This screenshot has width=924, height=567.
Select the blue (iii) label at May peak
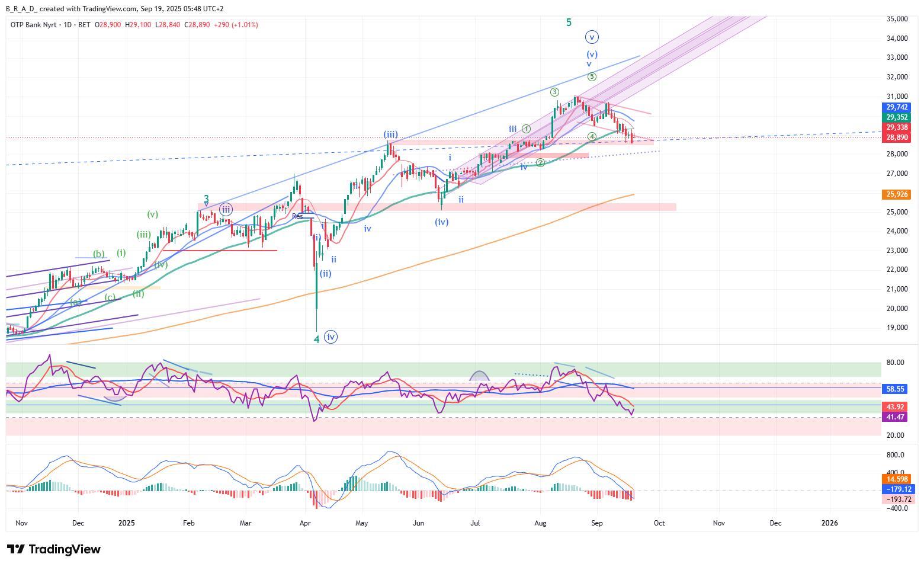[x=390, y=134]
